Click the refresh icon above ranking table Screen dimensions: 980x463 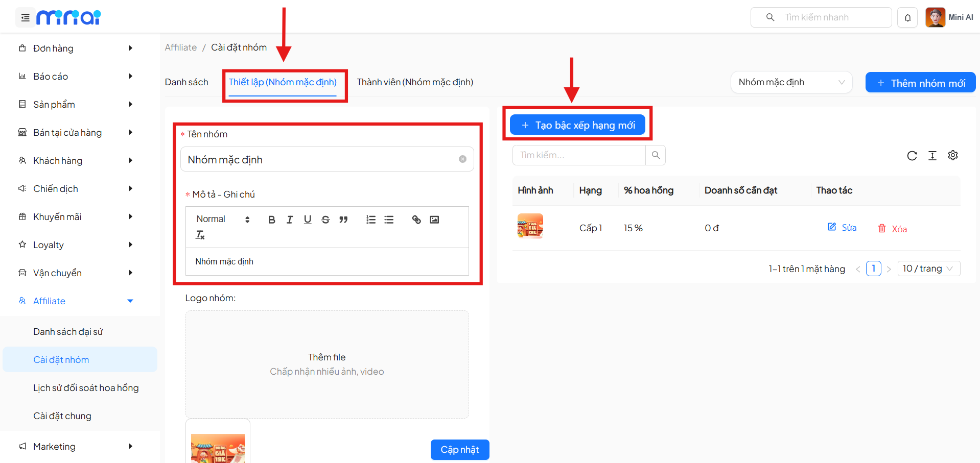point(912,156)
